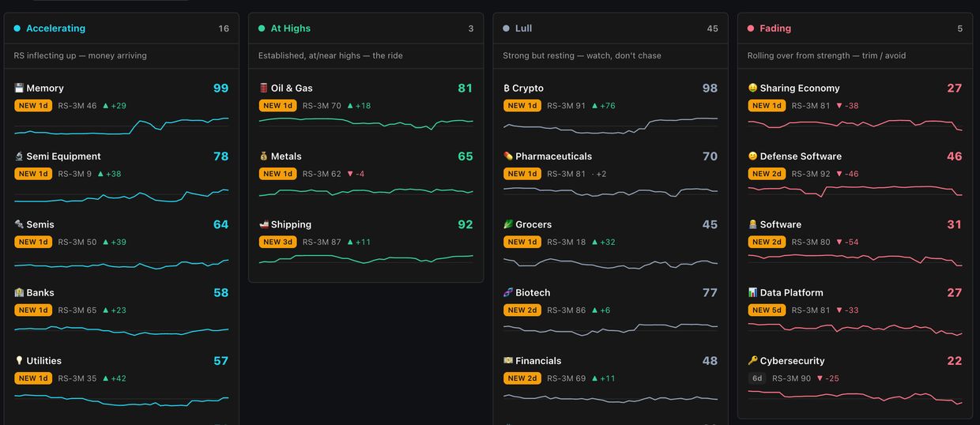This screenshot has height=425, width=980.
Task: Select the At Highs column header
Action: (366, 28)
